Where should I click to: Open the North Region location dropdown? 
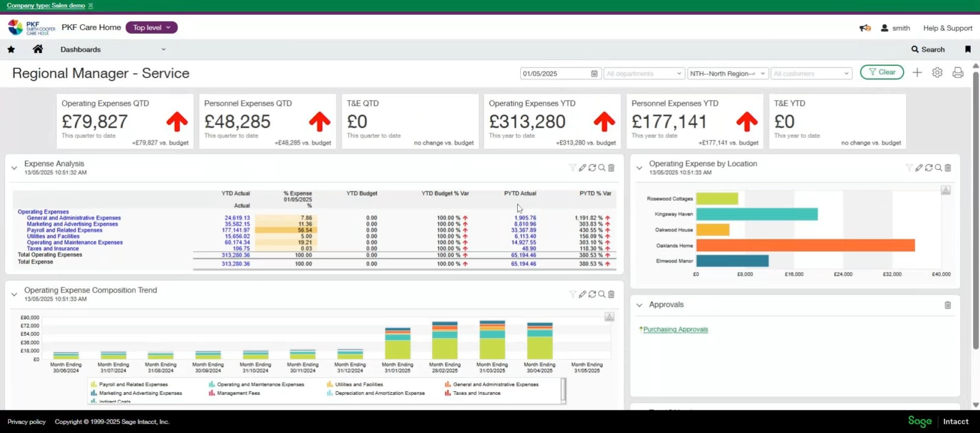tap(727, 73)
